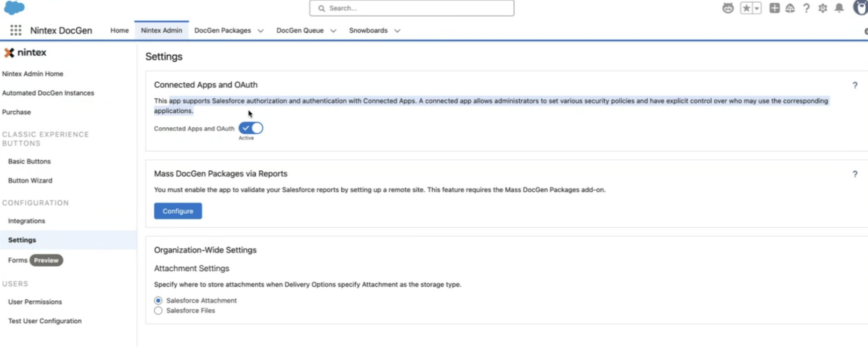Select Settings in the sidebar
This screenshot has height=347, width=868.
coord(68,240)
